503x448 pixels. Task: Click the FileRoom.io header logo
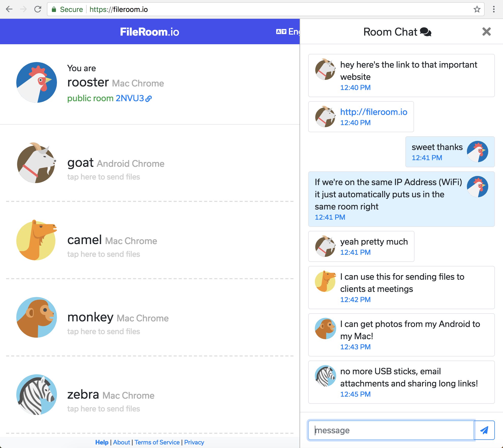point(150,32)
